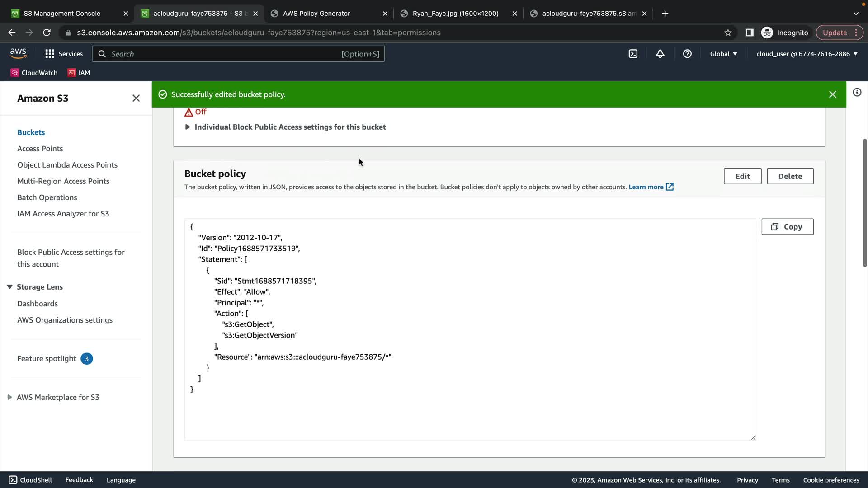Click Edit bucket policy button

[x=742, y=176]
